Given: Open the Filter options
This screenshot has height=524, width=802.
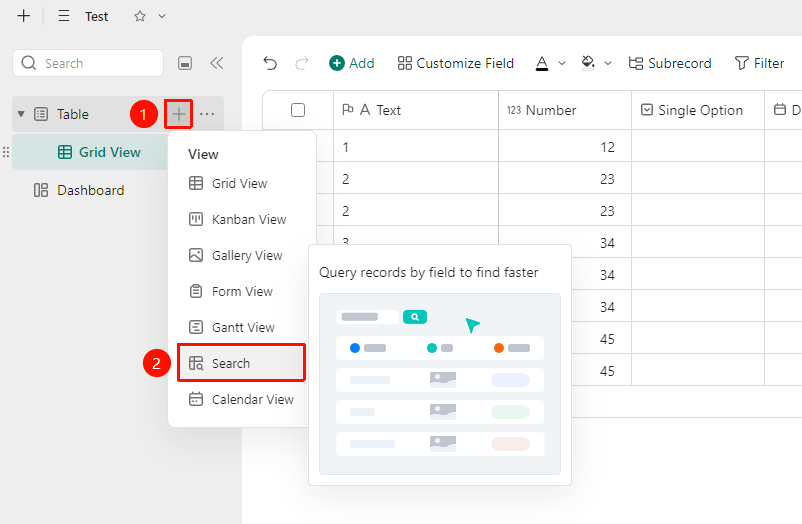Looking at the screenshot, I should pyautogui.click(x=760, y=63).
